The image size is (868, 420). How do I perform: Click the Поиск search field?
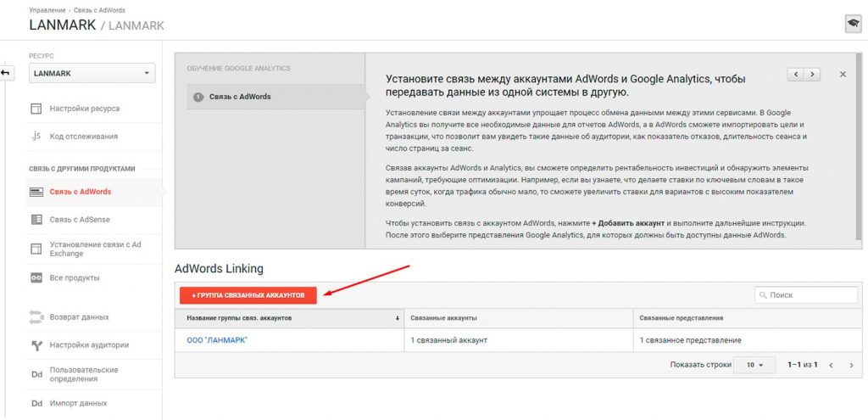[806, 295]
